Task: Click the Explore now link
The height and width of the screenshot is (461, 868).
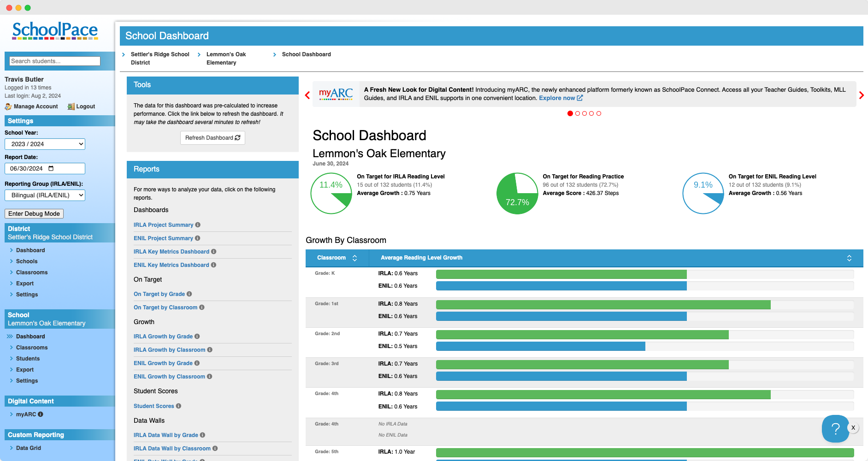Action: click(561, 98)
